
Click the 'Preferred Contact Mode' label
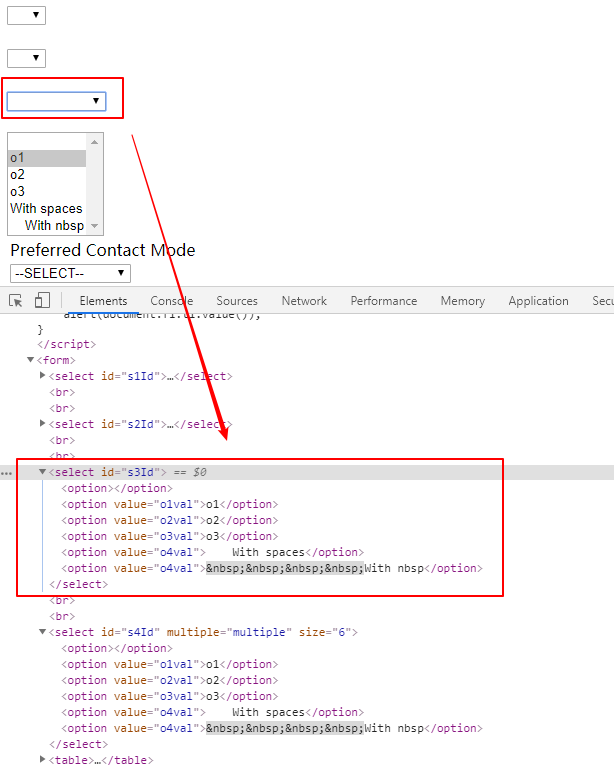coord(103,250)
